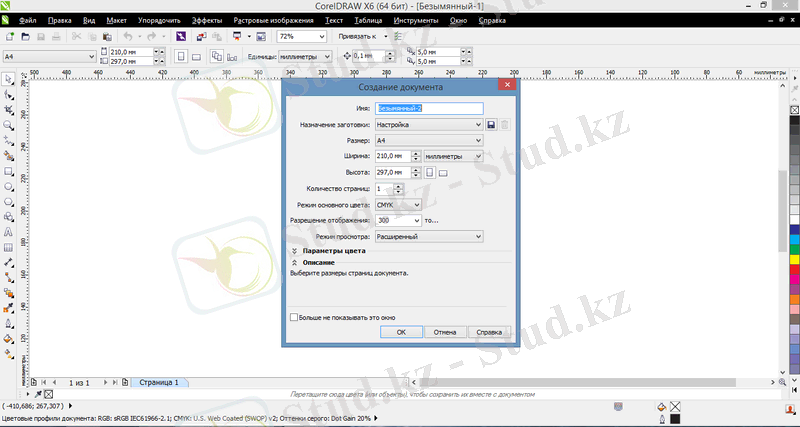Select the Text tool in toolbox
The image size is (800, 427).
(8, 230)
